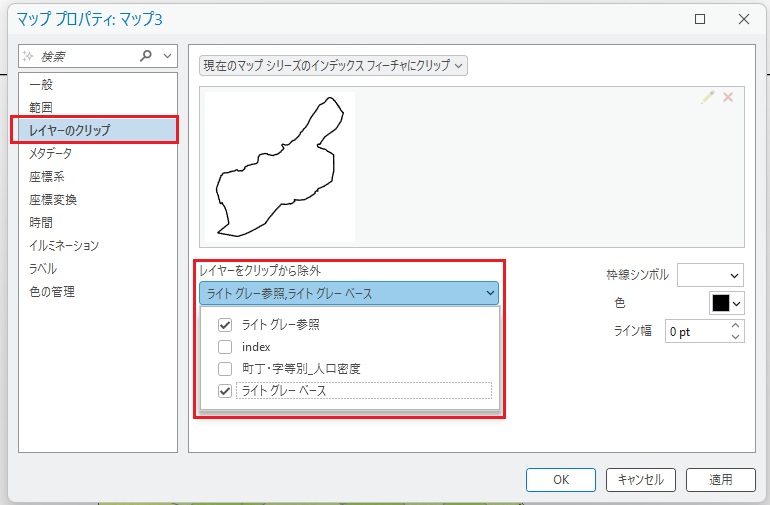This screenshot has height=505, width=770.
Task: Select the 一般 settings page
Action: coord(41,85)
